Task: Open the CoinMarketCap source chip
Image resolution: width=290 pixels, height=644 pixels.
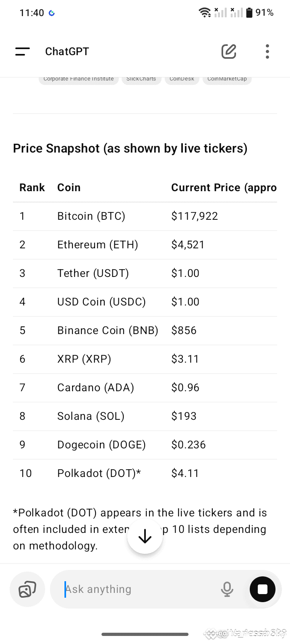Action: (x=227, y=79)
